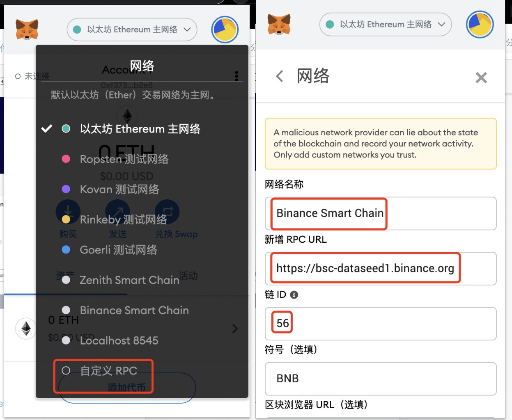Close the 网络 settings page with X

coord(481,78)
